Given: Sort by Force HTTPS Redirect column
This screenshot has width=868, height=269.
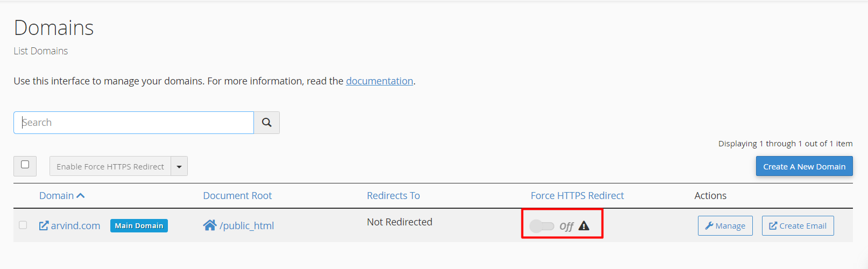Looking at the screenshot, I should pos(577,196).
